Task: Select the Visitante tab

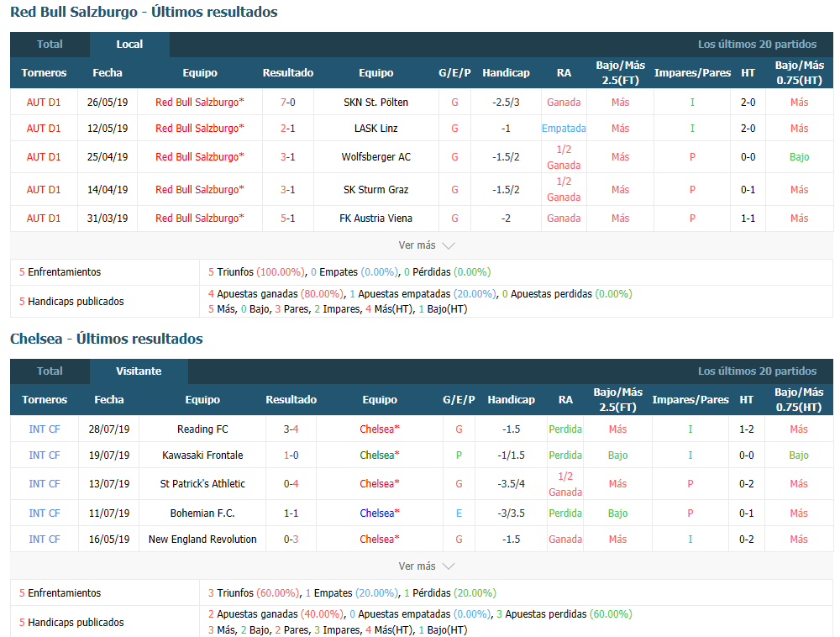Action: 139,371
